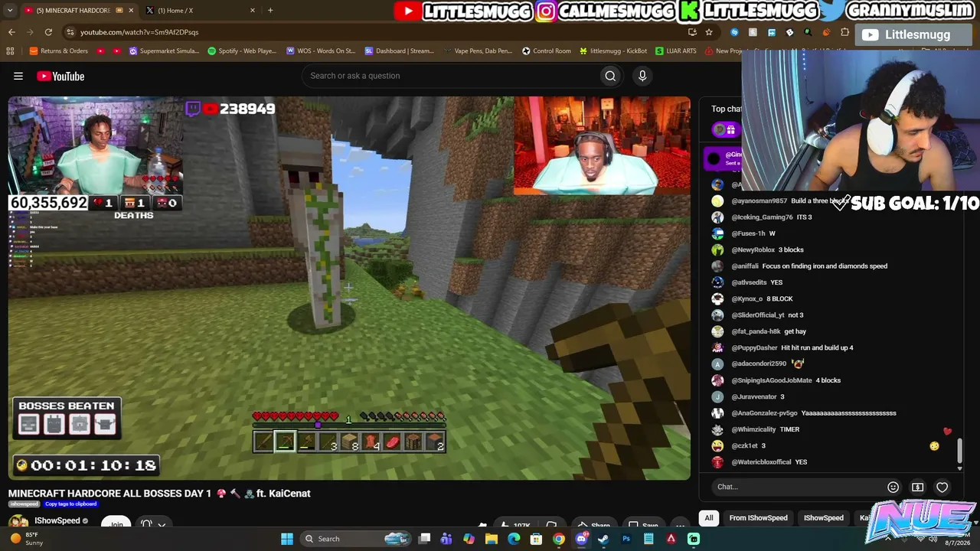
Task: Open the Control Room bookmark
Action: tap(547, 51)
